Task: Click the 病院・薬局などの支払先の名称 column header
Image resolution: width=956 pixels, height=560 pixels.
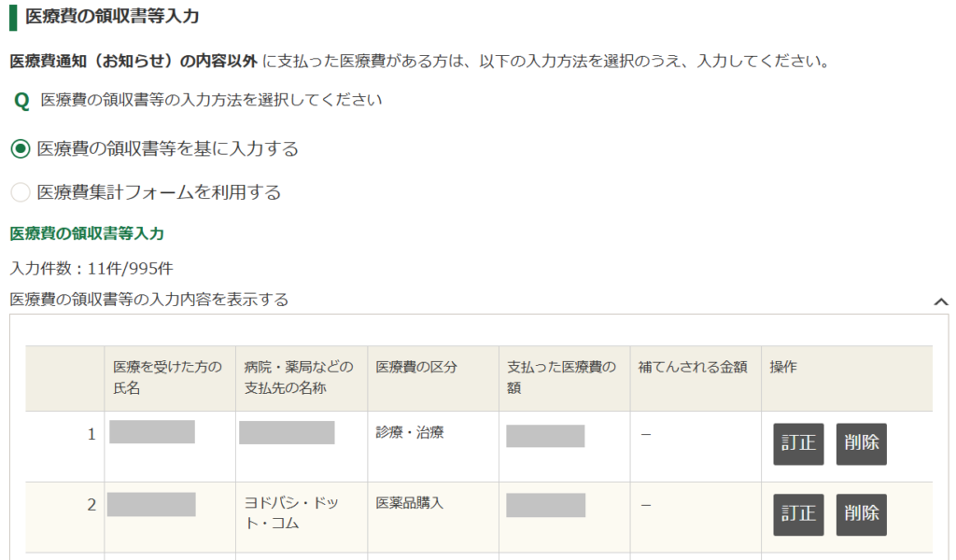Action: 299,377
